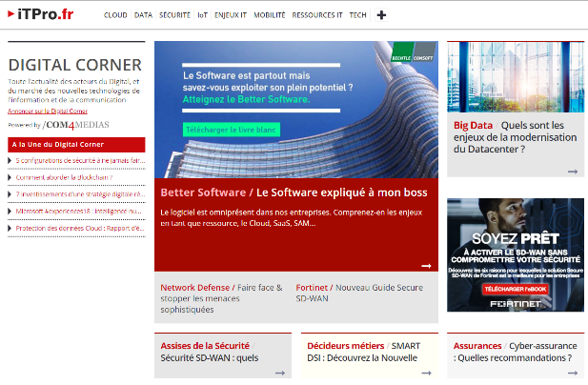Open 'Microsoft #experiences18' article

(x=79, y=211)
